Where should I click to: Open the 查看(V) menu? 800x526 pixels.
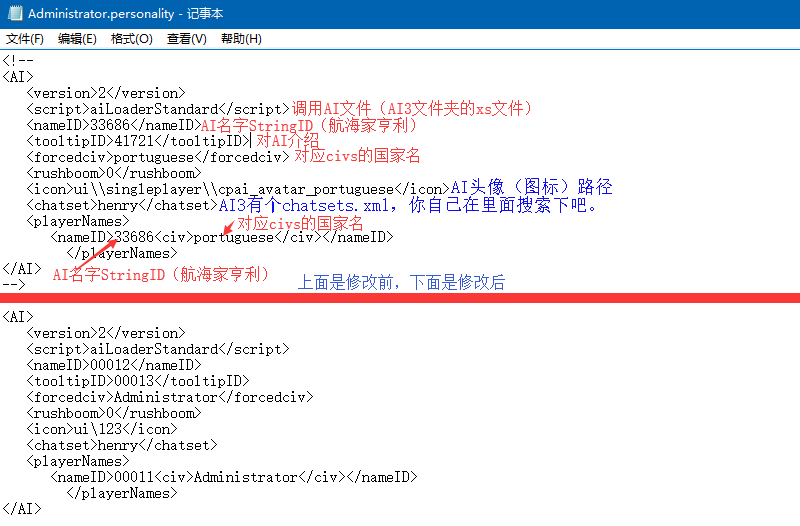click(x=186, y=39)
